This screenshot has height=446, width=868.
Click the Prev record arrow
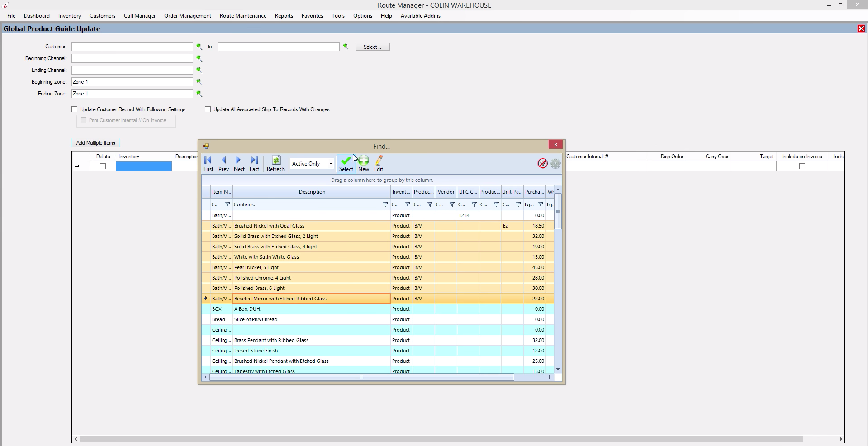[223, 164]
